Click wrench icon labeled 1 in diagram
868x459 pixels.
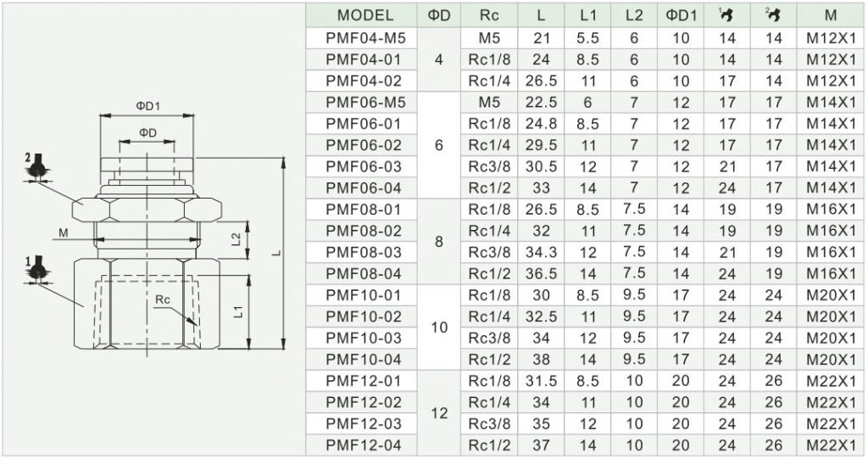pyautogui.click(x=37, y=270)
